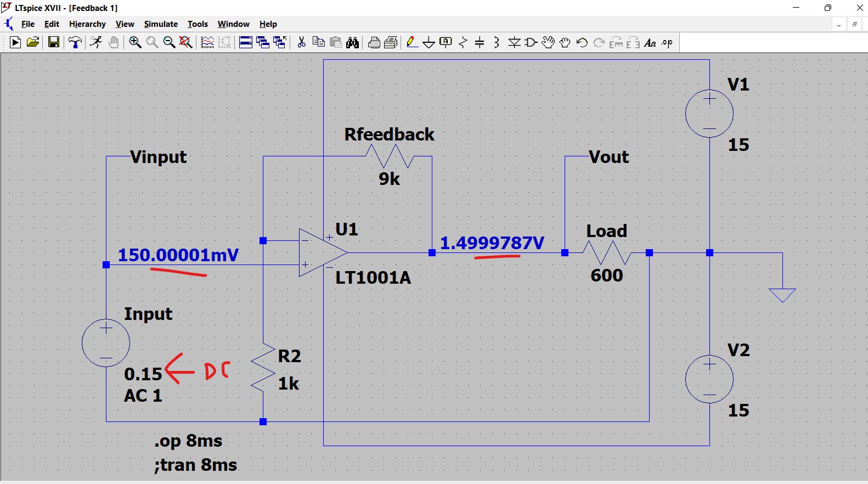Viewport: 868px width, 484px height.
Task: Click the ;tran 8ms comment text
Action: pyautogui.click(x=195, y=465)
